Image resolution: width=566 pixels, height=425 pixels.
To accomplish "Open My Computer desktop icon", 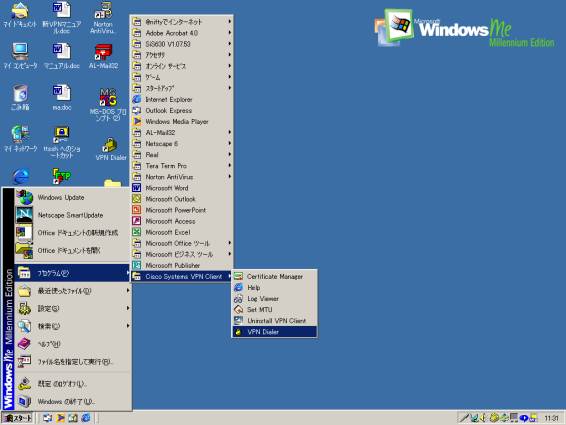I will (x=20, y=56).
